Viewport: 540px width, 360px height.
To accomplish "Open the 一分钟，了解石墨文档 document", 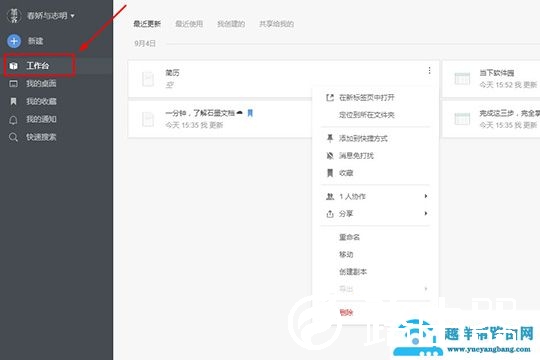I will (200, 113).
